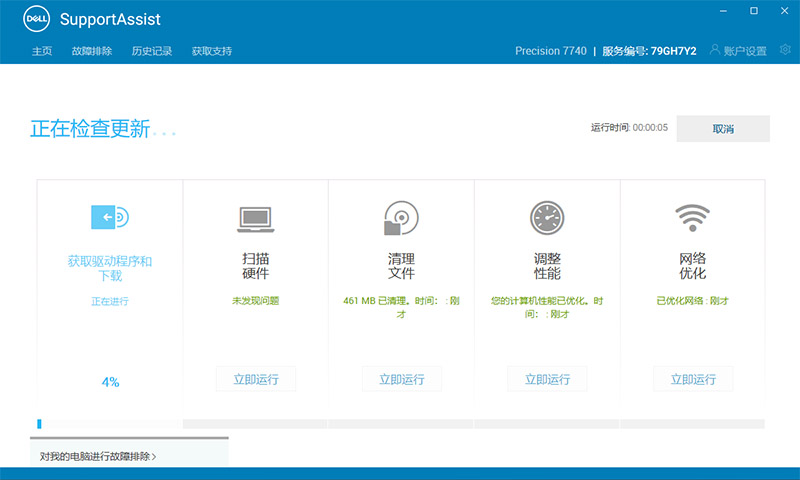Open the 获取支持 tab
800x480 pixels.
coord(212,51)
